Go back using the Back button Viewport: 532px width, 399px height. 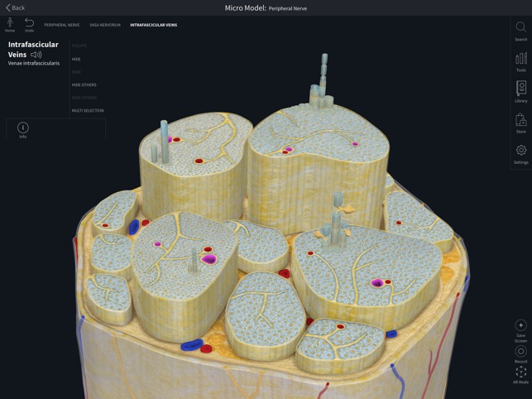(15, 7)
